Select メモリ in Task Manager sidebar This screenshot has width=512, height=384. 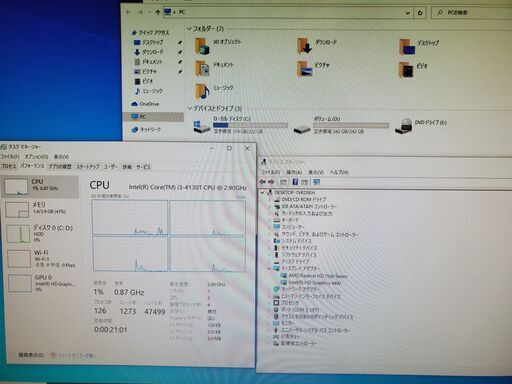tap(40, 209)
